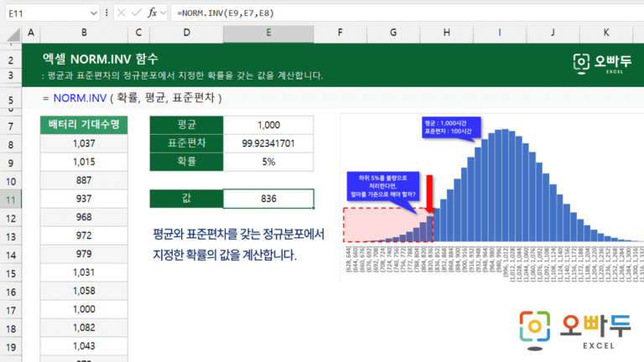Select column H header
The height and width of the screenshot is (362, 644).
pos(446,33)
